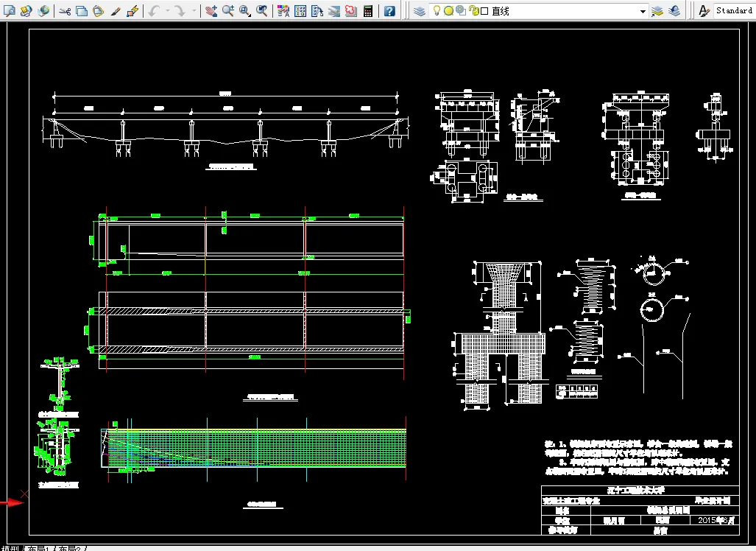Open the Standard text style combo box
The width and height of the screenshot is (756, 551).
coord(735,10)
